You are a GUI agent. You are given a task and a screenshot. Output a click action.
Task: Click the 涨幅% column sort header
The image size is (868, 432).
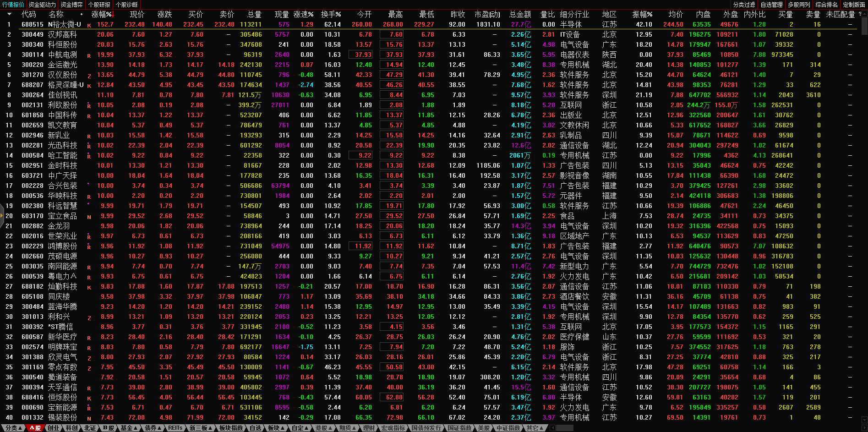coord(102,14)
